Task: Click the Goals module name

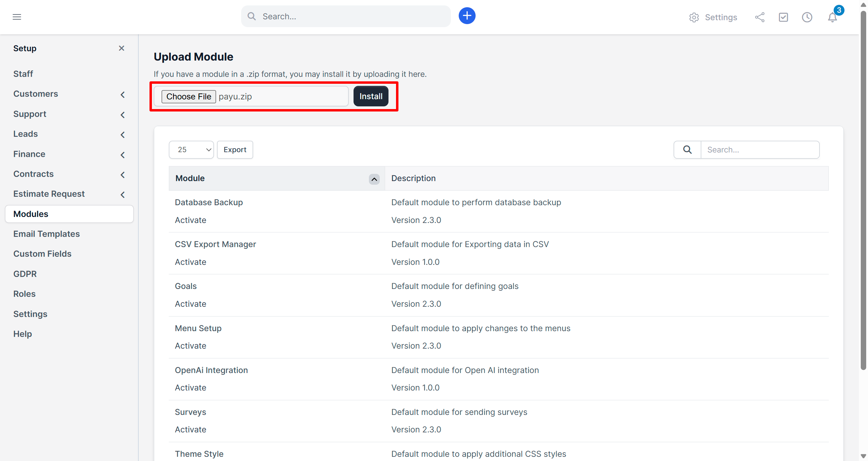Action: pos(186,286)
